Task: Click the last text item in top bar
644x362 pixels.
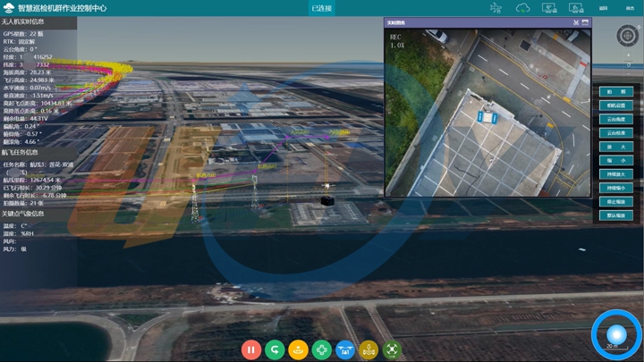Action: (630, 8)
